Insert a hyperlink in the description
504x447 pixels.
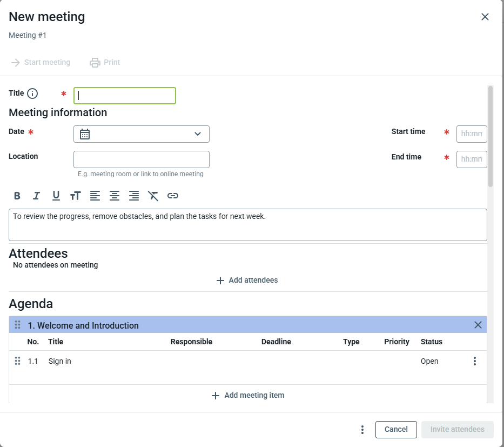click(x=173, y=196)
